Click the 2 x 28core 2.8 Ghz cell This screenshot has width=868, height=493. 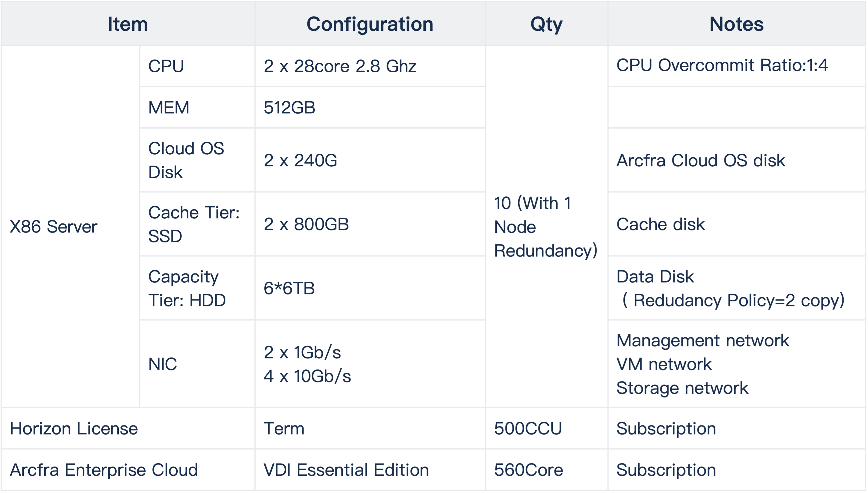(370, 66)
